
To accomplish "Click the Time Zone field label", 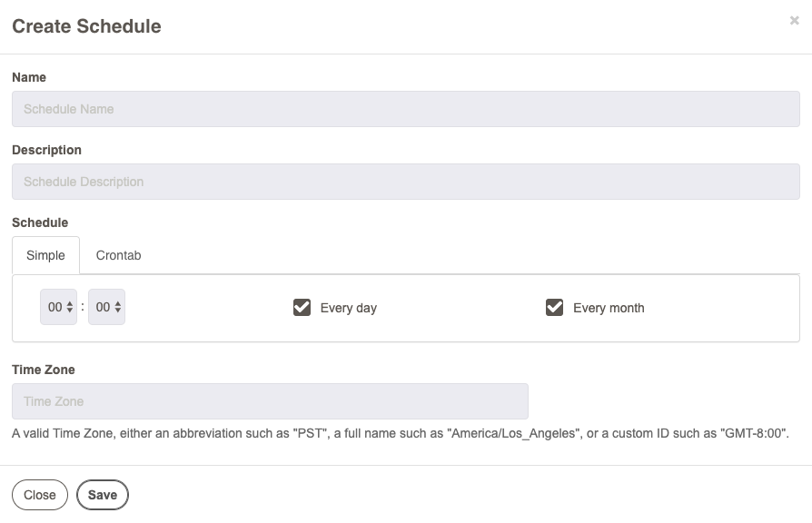I will click(44, 370).
